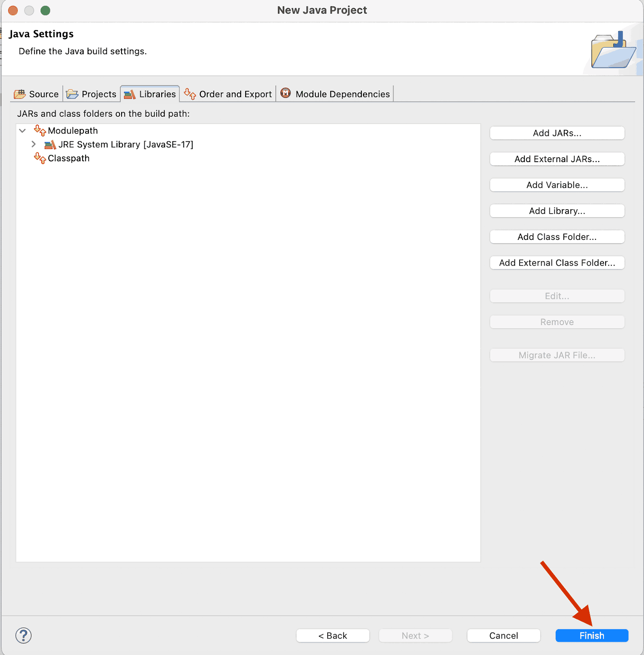Select the Classpath tree entry
Viewport: 644px width, 655px height.
pos(68,158)
